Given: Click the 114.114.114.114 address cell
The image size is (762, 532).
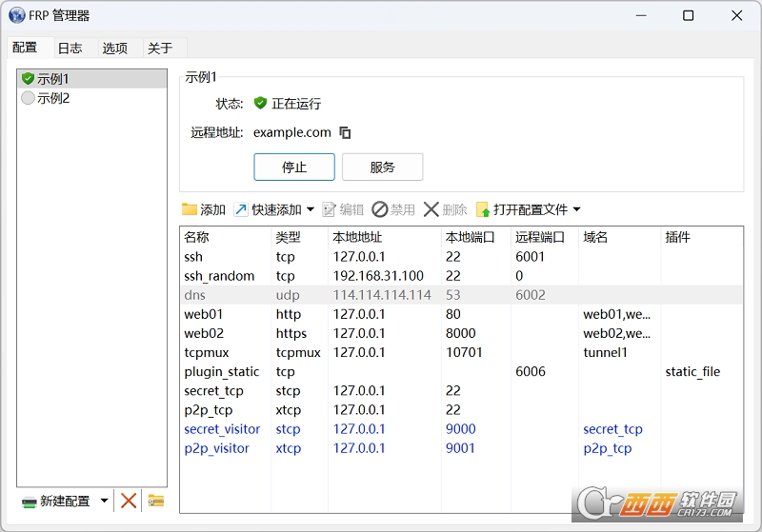Looking at the screenshot, I should coord(382,295).
